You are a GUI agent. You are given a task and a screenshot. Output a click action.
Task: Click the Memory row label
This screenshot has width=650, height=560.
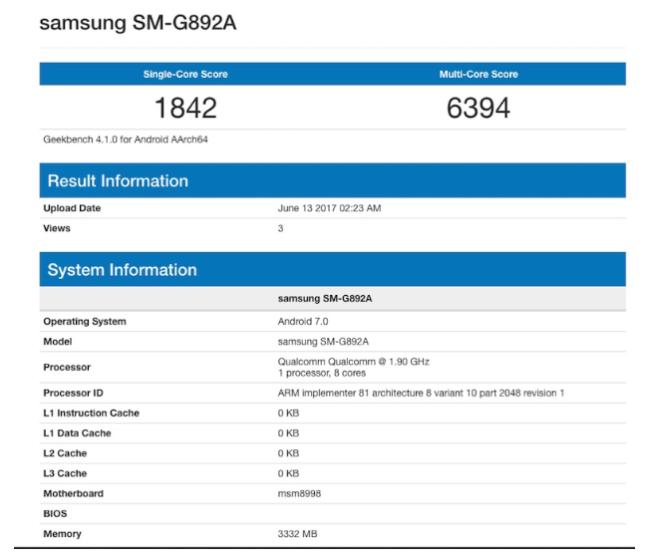click(x=62, y=534)
